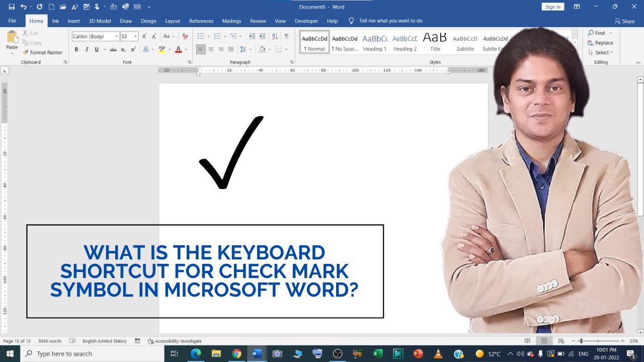Toggle Italic formatting
644x362 pixels.
pos(87,49)
